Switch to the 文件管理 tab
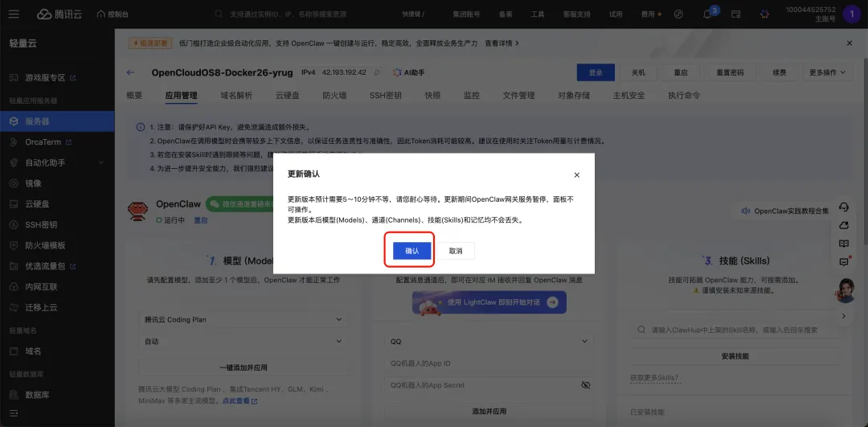The width and height of the screenshot is (868, 427). (518, 95)
